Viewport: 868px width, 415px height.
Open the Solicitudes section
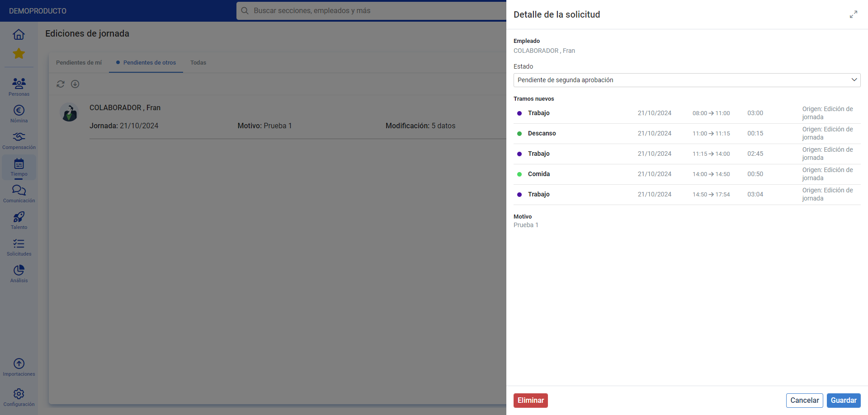(19, 247)
